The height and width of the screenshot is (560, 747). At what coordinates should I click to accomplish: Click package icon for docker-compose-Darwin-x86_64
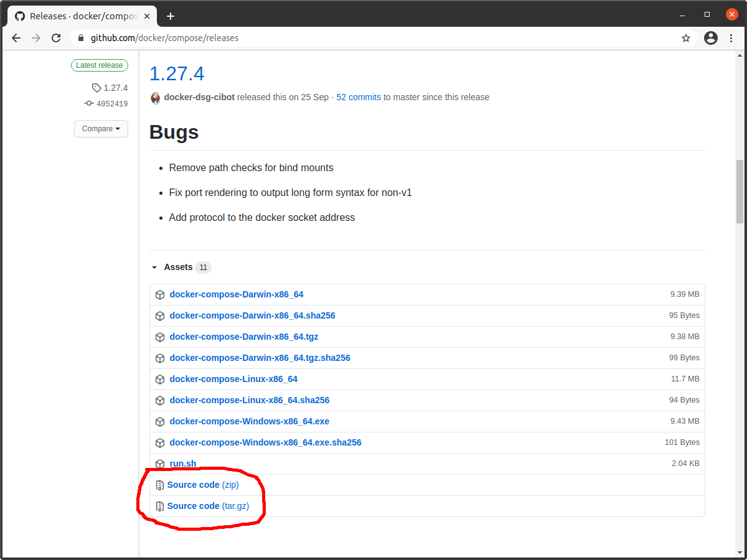tap(160, 295)
